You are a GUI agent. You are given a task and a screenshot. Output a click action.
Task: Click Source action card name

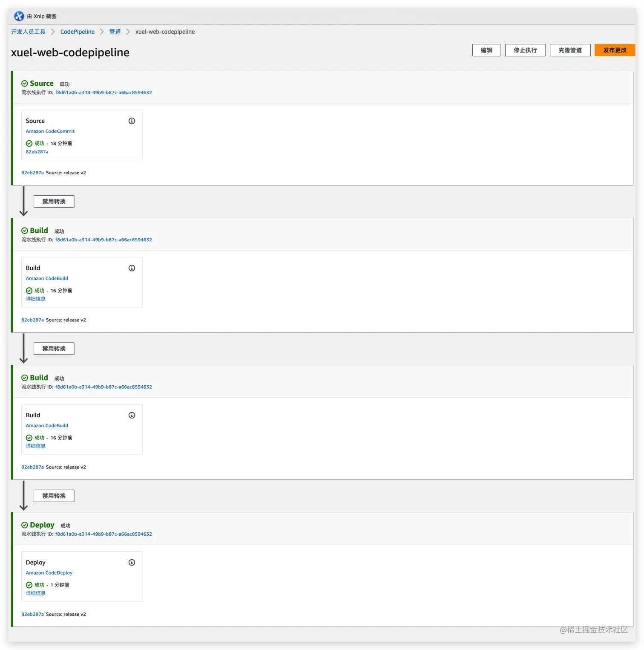tap(35, 121)
